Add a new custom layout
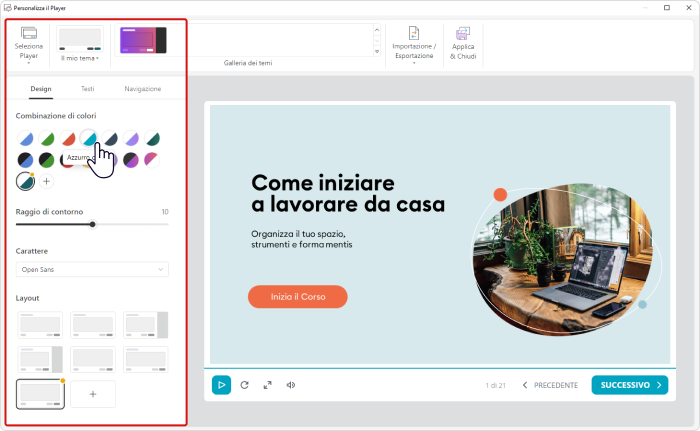Viewport: 700px width, 431px height. pos(93,394)
